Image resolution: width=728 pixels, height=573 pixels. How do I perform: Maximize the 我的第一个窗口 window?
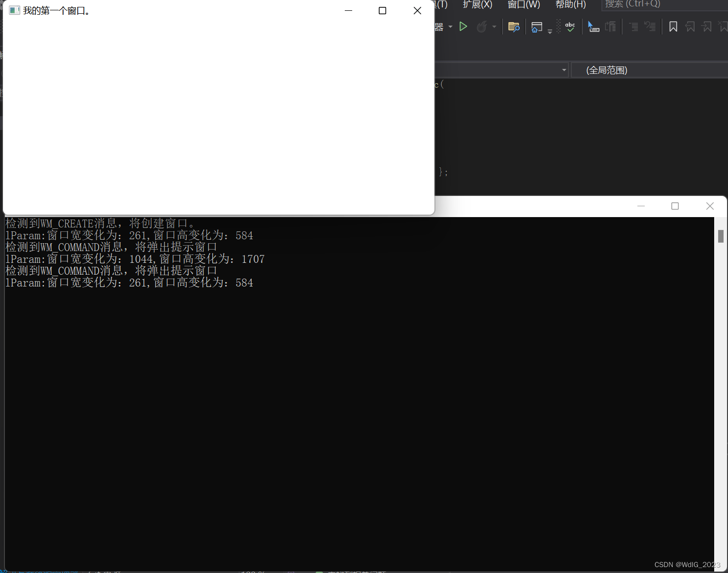point(382,10)
